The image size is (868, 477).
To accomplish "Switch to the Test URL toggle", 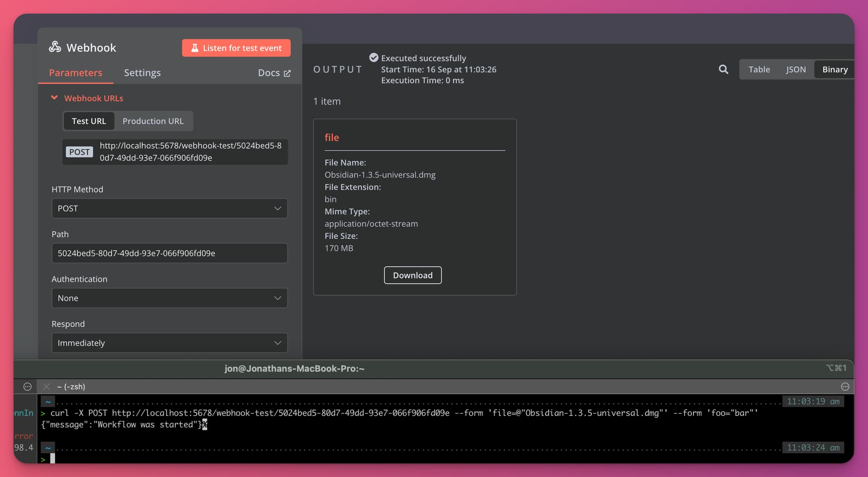I will (x=89, y=121).
